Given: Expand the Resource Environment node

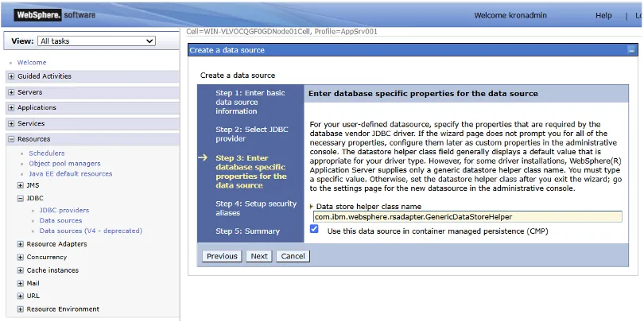Looking at the screenshot, I should 20,309.
